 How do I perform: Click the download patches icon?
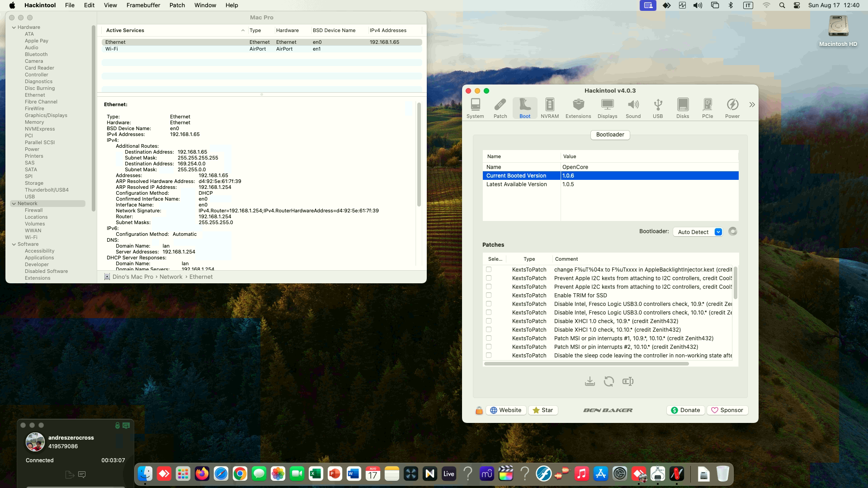tap(590, 381)
